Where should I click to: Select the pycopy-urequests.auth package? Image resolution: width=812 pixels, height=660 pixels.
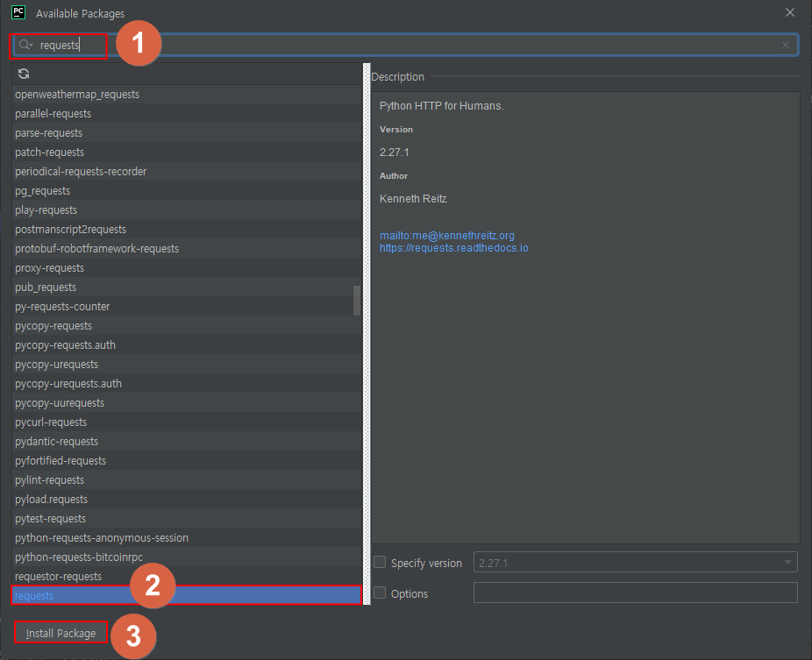coord(187,384)
